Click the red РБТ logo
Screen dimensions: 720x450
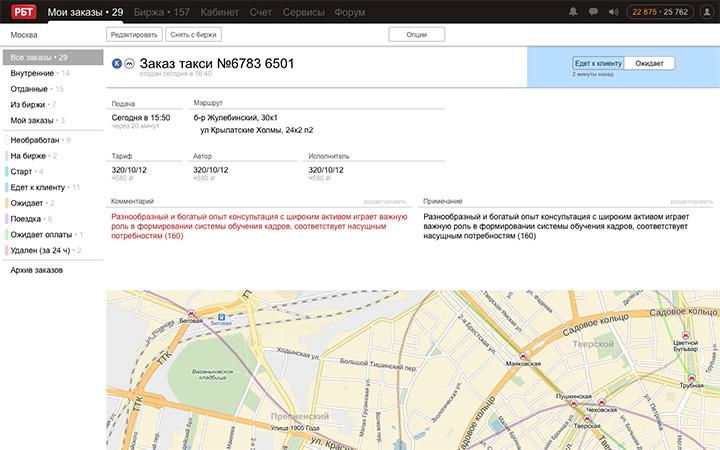click(x=23, y=11)
